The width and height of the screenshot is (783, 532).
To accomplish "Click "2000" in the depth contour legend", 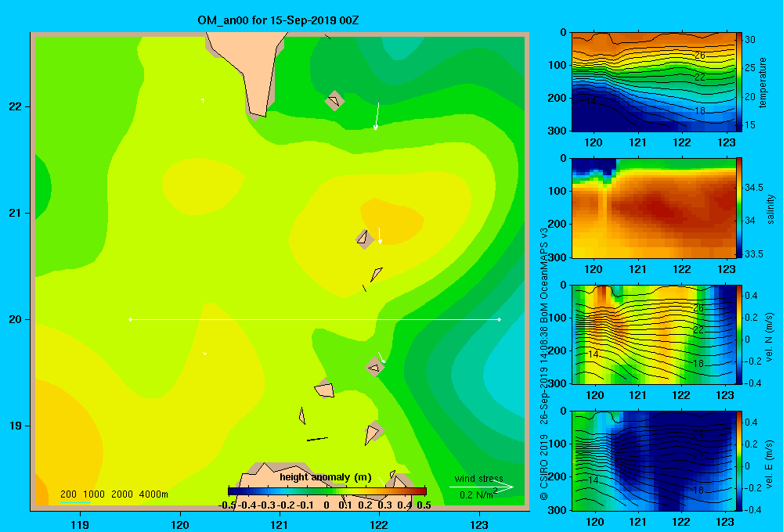I will click(122, 494).
